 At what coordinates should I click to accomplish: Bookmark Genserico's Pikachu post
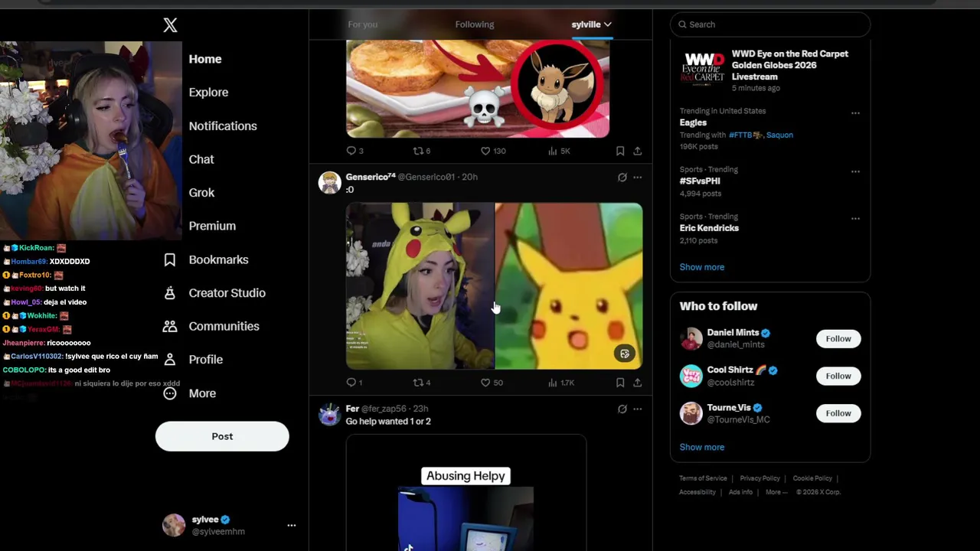pyautogui.click(x=620, y=383)
